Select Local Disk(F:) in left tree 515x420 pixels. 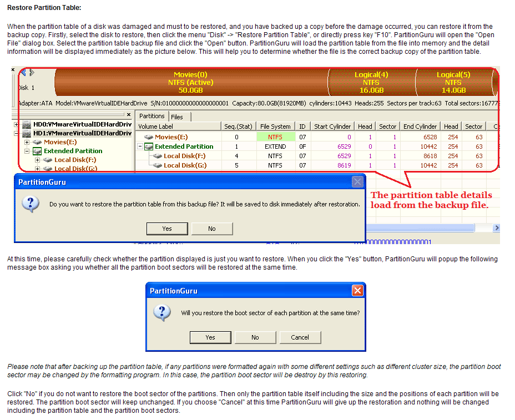pos(75,160)
